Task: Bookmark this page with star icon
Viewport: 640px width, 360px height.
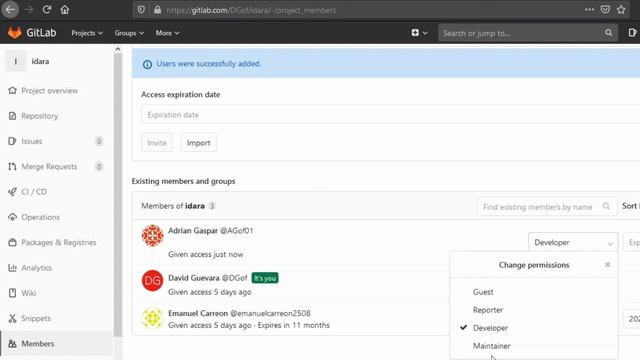Action: point(621,9)
